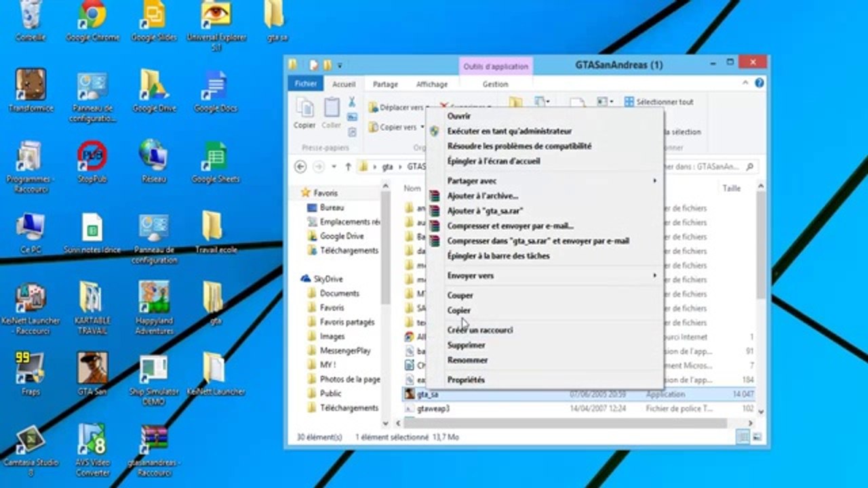
Task: Switch to the Gestion ribbon tab
Action: 495,84
